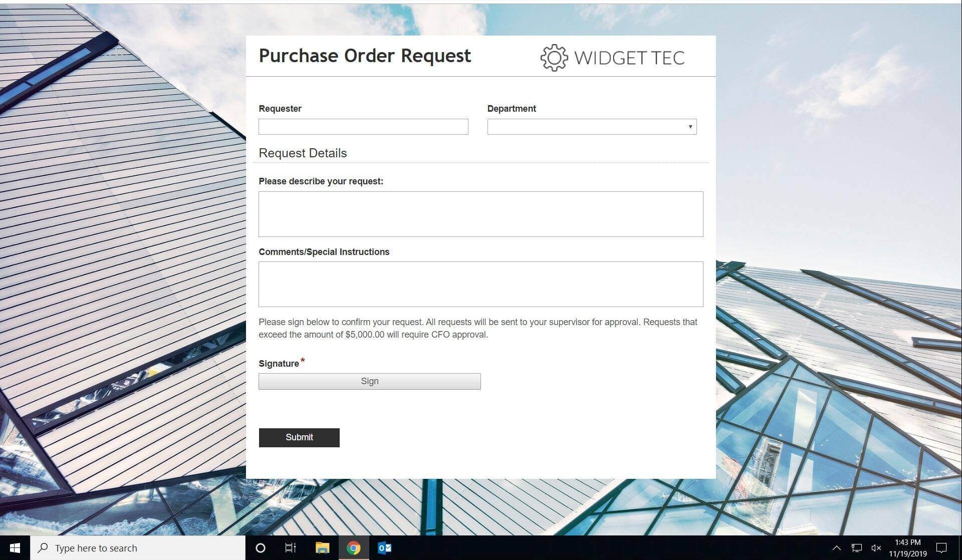Open File Explorer from taskbar
Viewport: 962px width, 560px height.
point(322,548)
